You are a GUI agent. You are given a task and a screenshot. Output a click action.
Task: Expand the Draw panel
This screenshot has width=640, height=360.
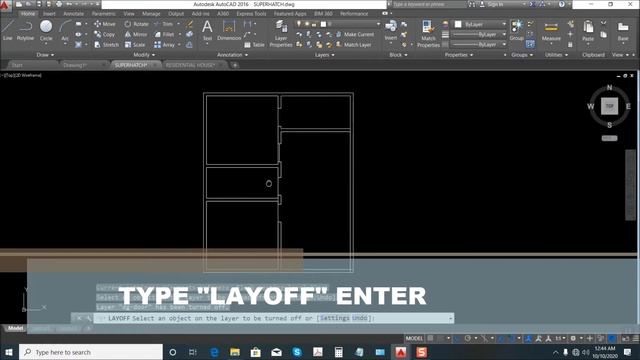point(45,55)
